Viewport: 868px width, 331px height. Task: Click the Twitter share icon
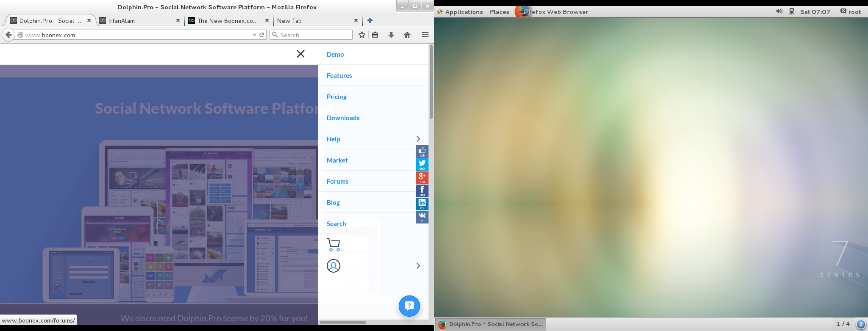[422, 164]
